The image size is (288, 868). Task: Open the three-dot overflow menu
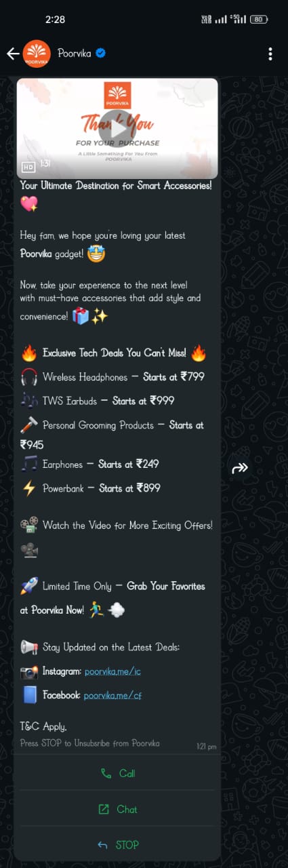click(270, 54)
